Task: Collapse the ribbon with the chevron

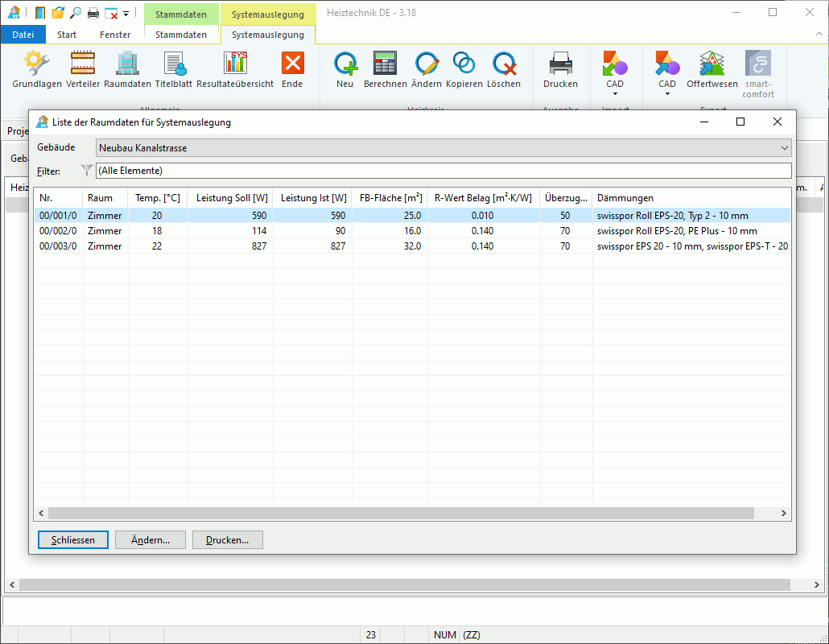Action: click(x=819, y=34)
